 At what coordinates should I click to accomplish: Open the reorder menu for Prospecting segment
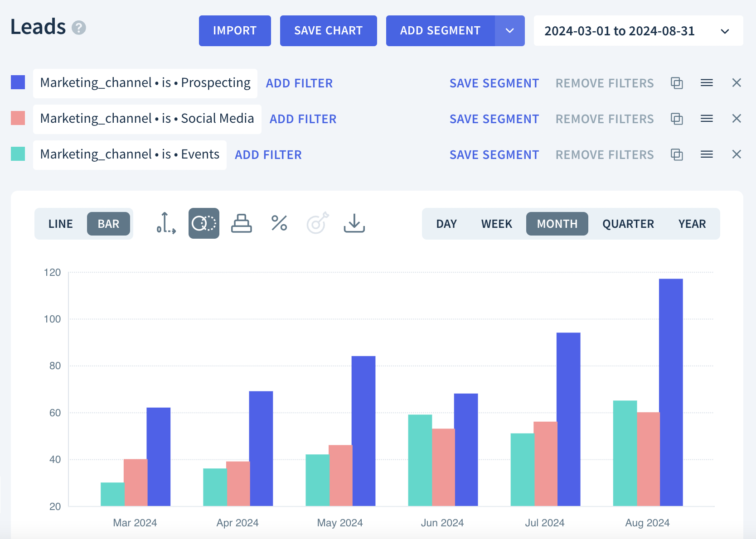(707, 83)
